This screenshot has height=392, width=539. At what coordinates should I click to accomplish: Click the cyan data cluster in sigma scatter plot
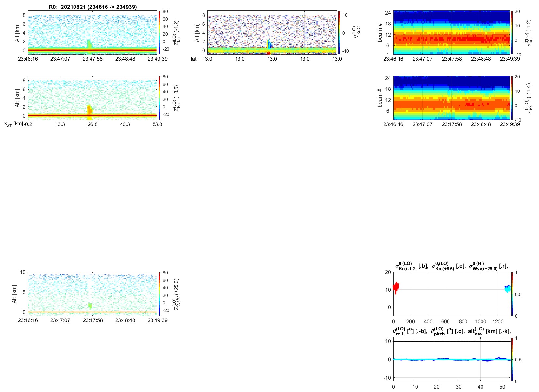click(507, 289)
